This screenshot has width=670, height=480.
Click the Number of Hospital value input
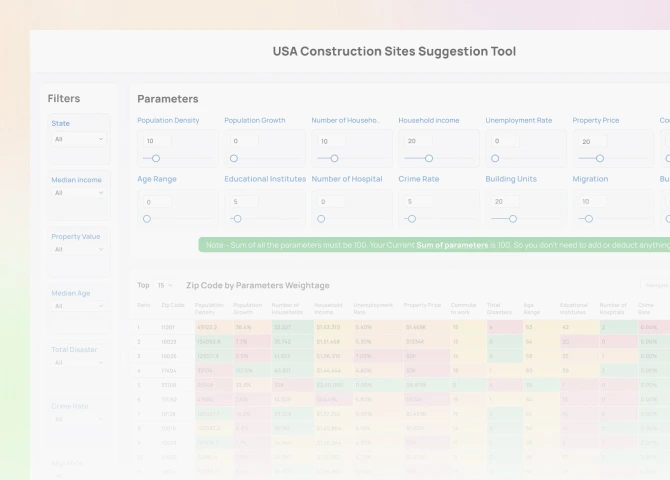click(x=331, y=201)
